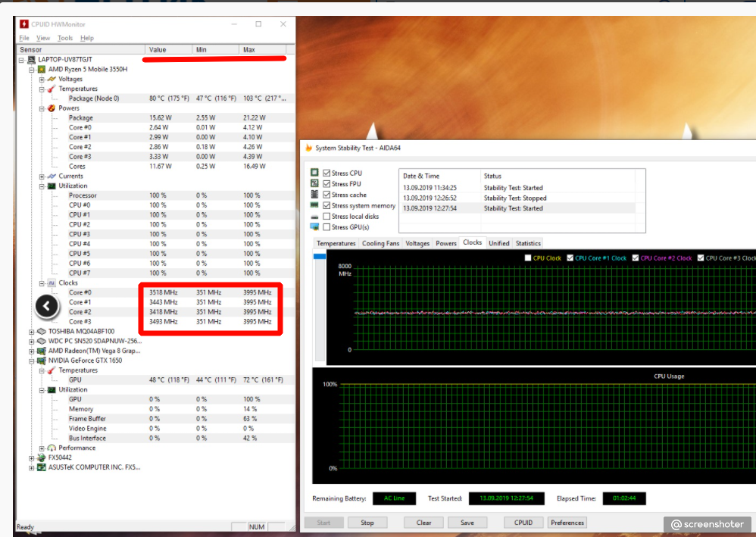Click the Performance gauge icon
The image size is (756, 537).
pos(52,448)
